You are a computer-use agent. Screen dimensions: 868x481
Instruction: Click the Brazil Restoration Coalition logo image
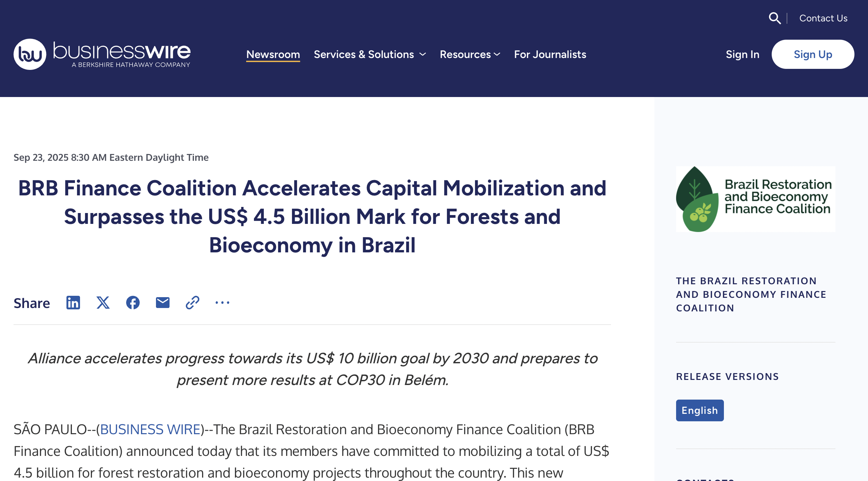755,199
